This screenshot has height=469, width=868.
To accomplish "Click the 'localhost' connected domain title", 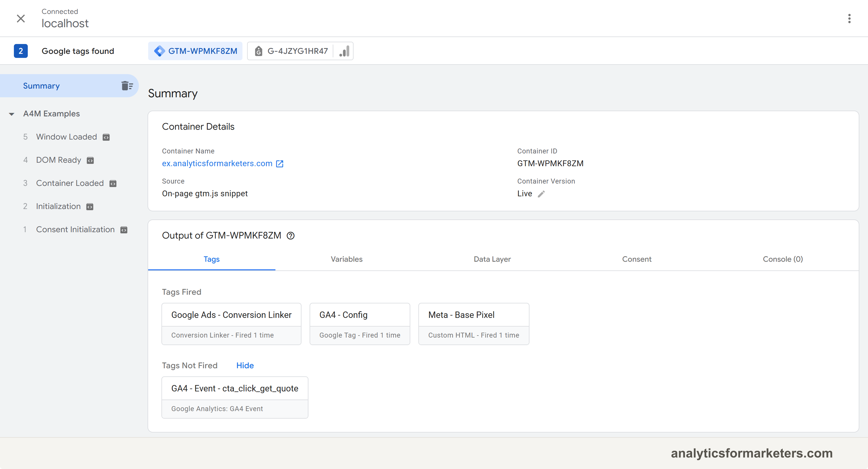I will 65,23.
